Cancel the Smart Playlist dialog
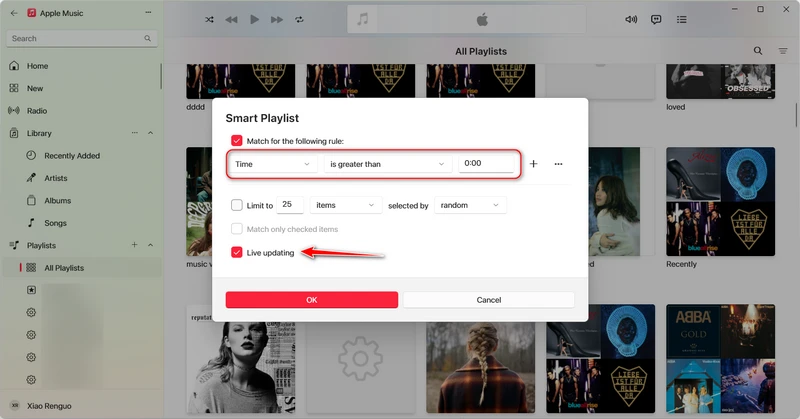 click(489, 300)
